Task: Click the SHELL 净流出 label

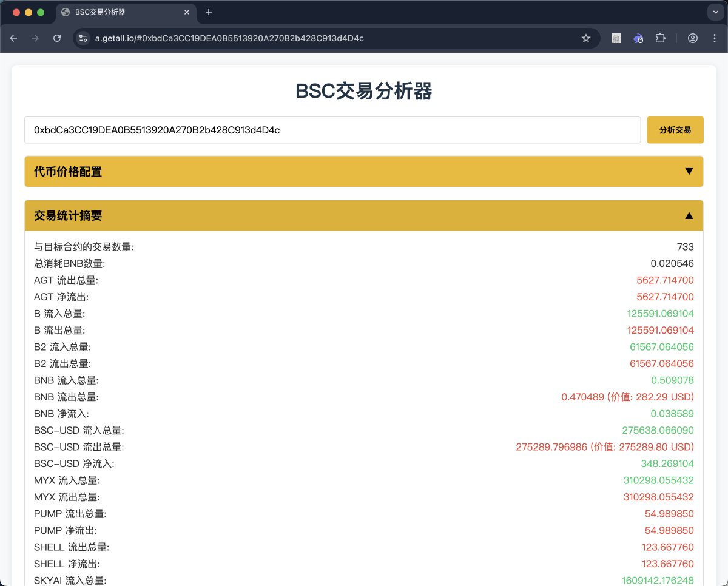Action: pos(67,564)
